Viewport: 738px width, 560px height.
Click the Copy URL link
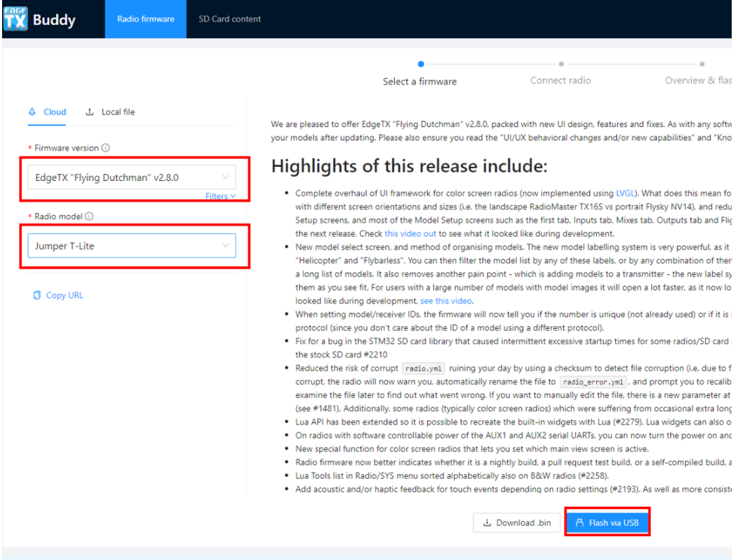point(58,295)
